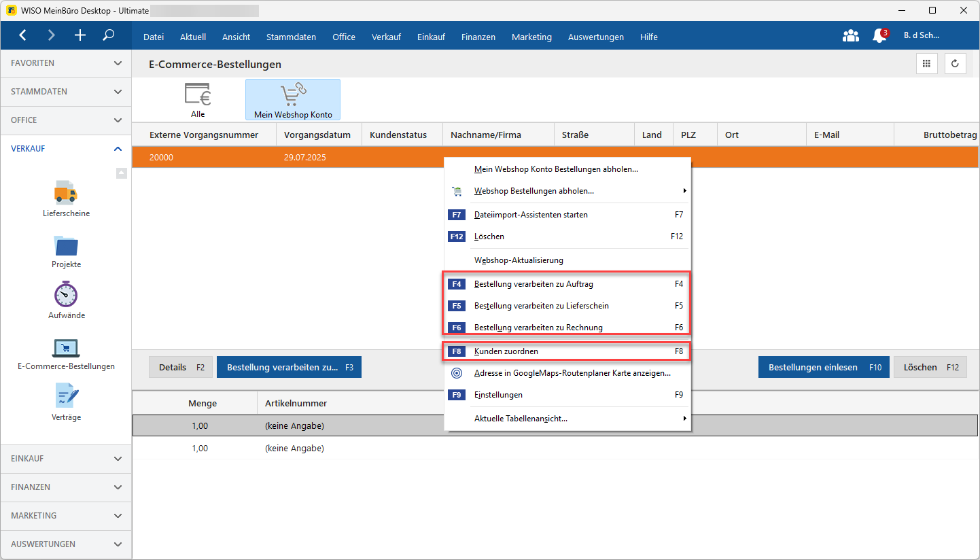Open the Finanzen menu
The width and height of the screenshot is (980, 560).
(478, 37)
